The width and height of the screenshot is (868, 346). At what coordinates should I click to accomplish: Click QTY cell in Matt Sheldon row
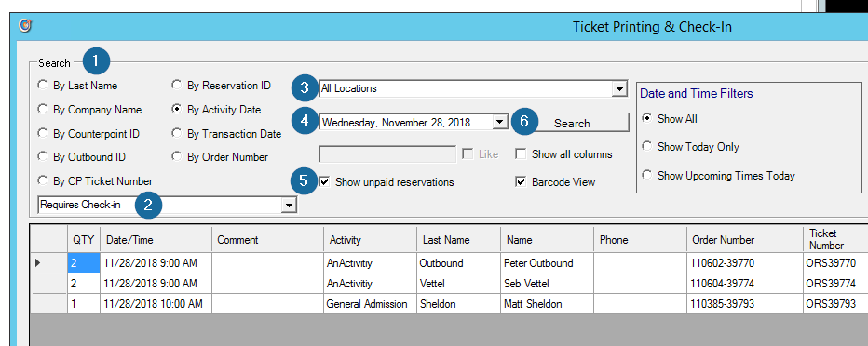coord(84,304)
